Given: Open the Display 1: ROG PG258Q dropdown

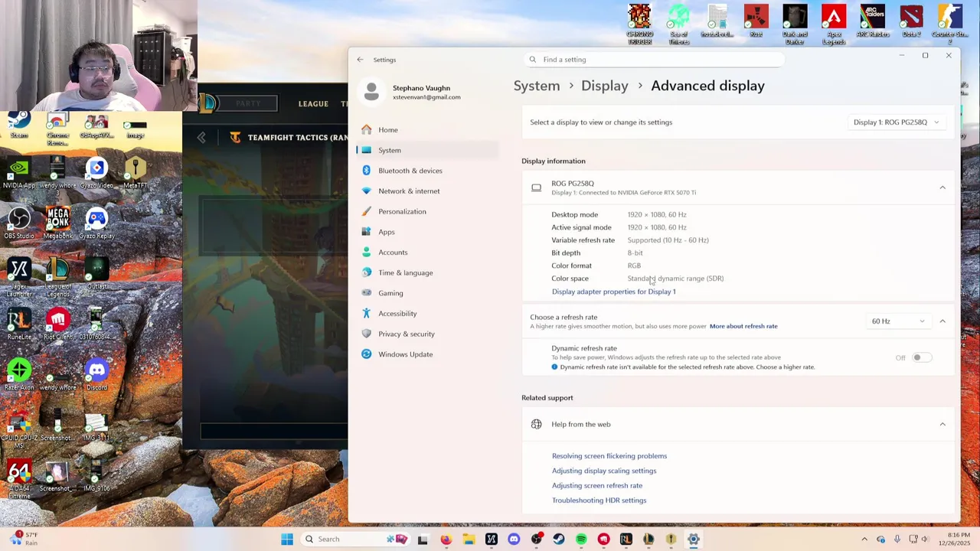Looking at the screenshot, I should 897,122.
